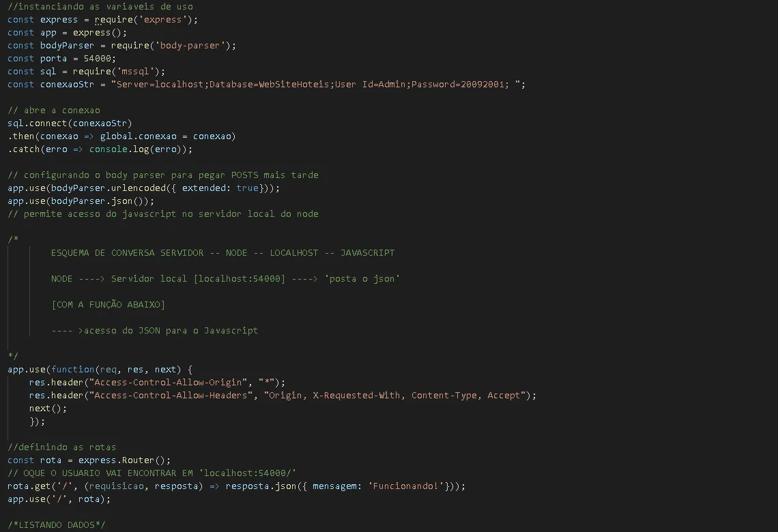Click console.log in the catch handler
778x532 pixels.
pos(119,149)
